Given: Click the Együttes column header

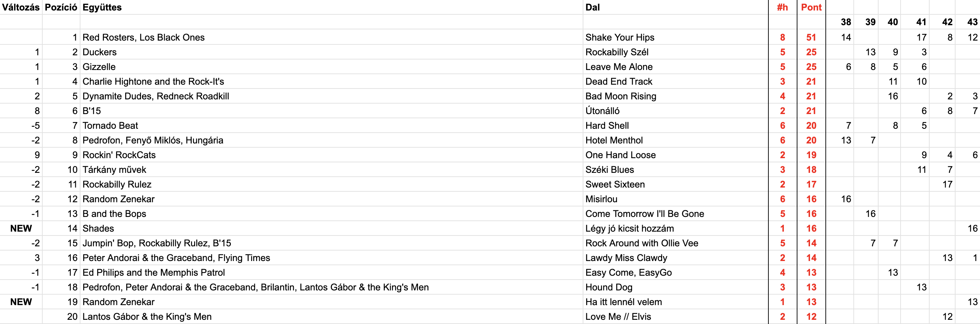Looking at the screenshot, I should 102,7.
